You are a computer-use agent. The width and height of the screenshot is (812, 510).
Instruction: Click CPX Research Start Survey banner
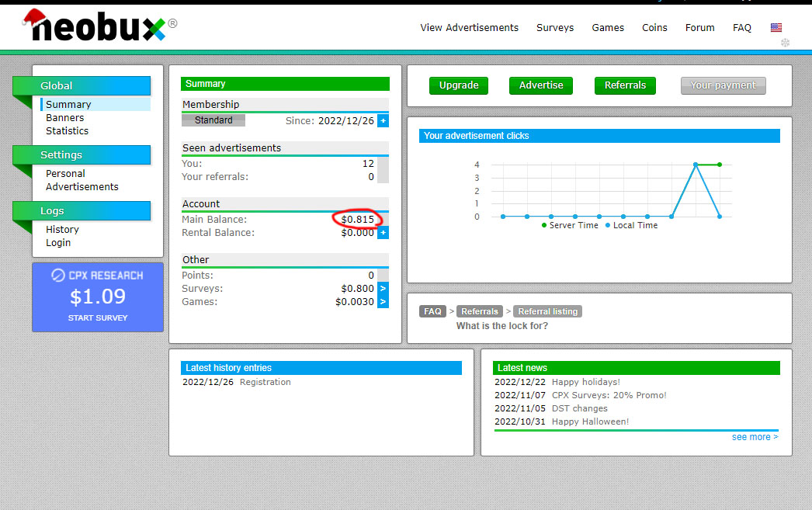point(98,297)
